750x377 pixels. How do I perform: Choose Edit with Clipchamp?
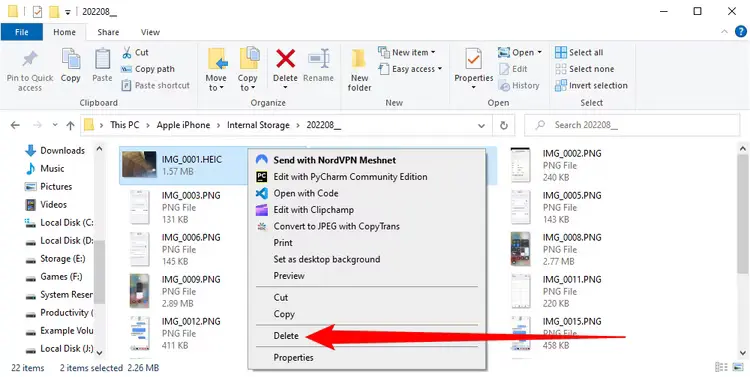point(367,210)
